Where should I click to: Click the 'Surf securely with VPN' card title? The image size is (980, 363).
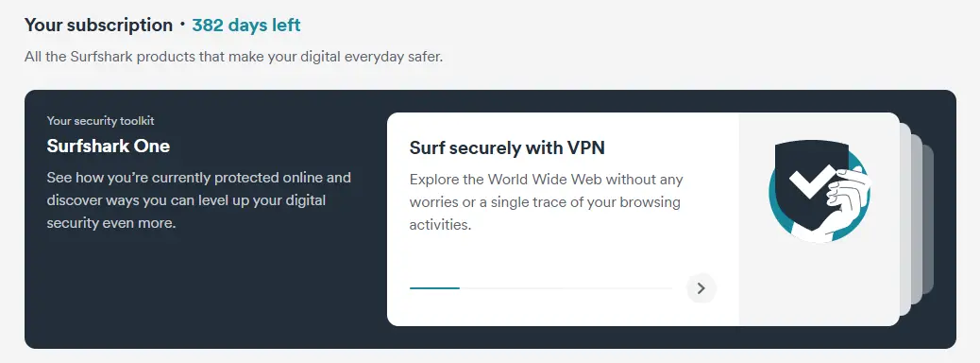tap(507, 147)
